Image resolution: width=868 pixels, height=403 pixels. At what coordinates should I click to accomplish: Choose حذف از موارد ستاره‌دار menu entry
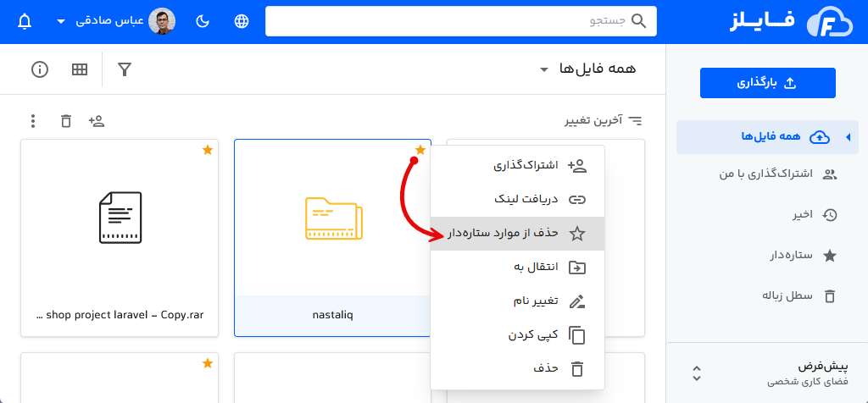(517, 234)
